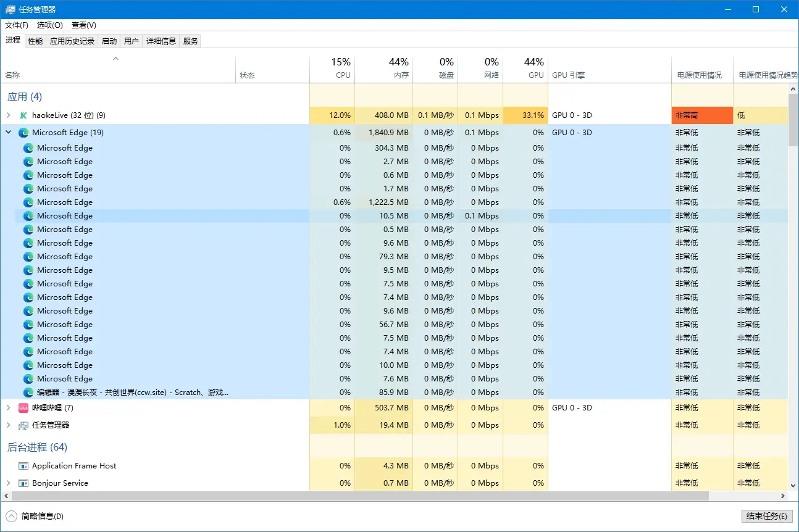Click the Application Frame Host icon
Image resolution: width=799 pixels, height=532 pixels.
[23, 466]
